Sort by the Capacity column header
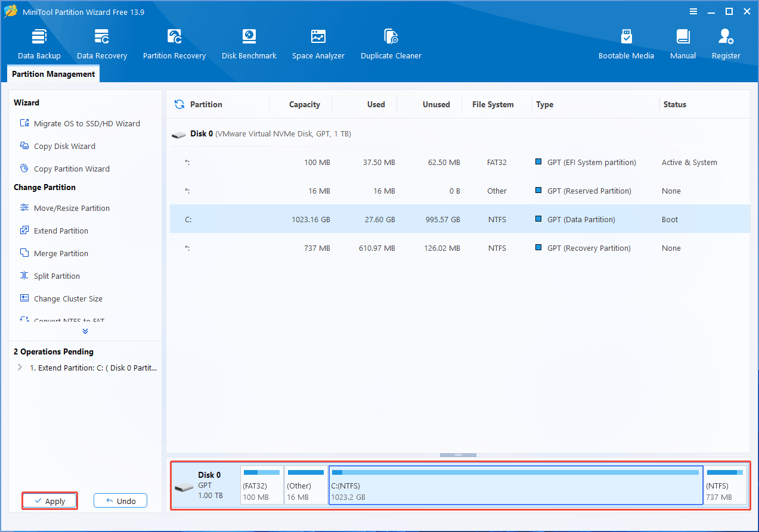The height and width of the screenshot is (532, 759). pos(305,104)
